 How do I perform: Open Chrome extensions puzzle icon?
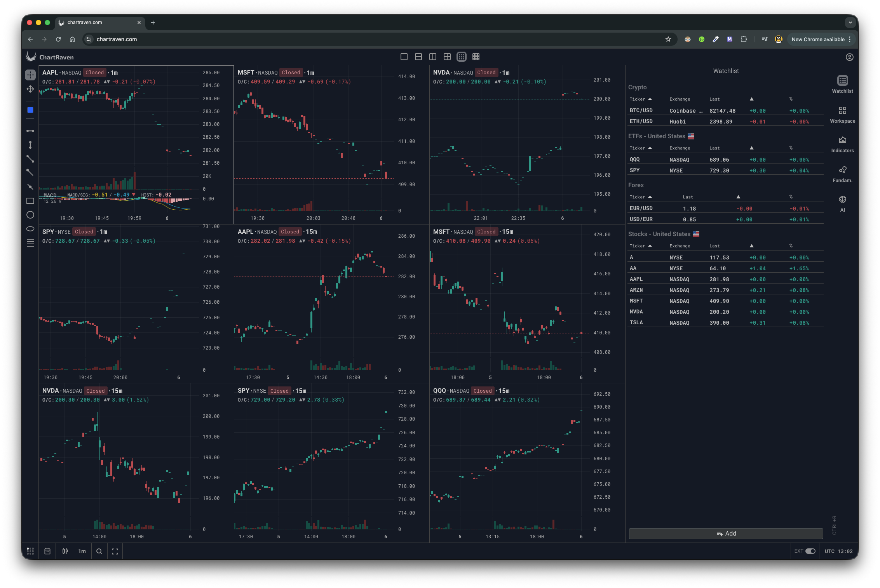pos(744,39)
